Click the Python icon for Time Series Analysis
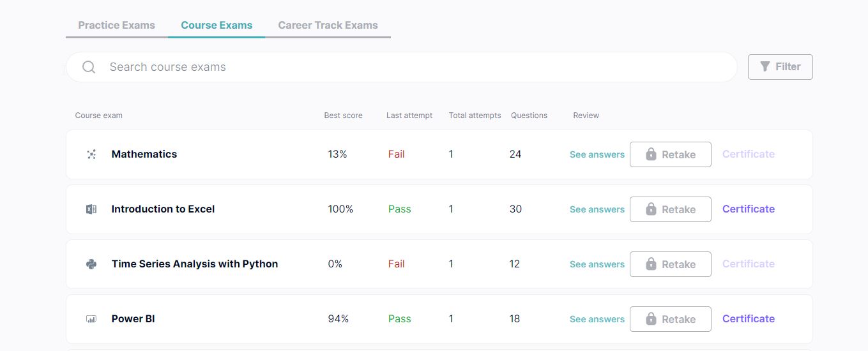 click(91, 264)
